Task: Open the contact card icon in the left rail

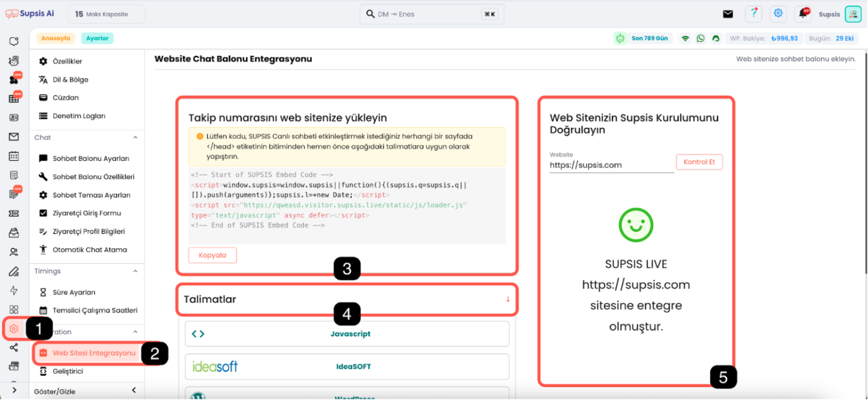Action: pos(14,118)
